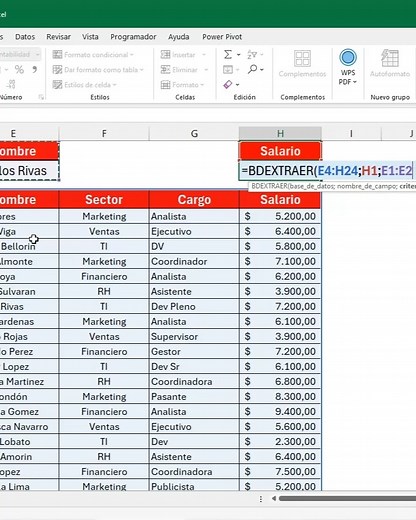Click the decrease decimals icon

pos(11,84)
